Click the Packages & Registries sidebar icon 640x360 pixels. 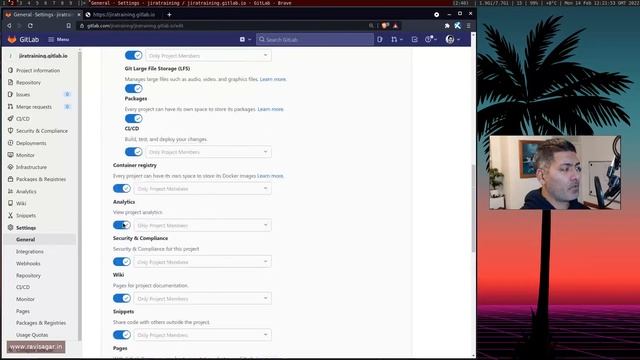click(x=11, y=179)
